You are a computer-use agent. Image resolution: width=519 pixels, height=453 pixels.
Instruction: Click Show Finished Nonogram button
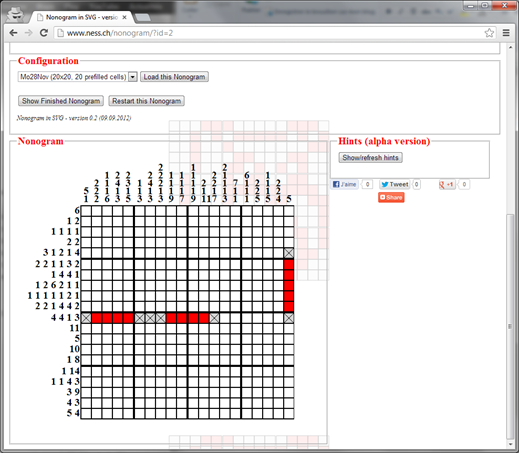click(x=61, y=101)
